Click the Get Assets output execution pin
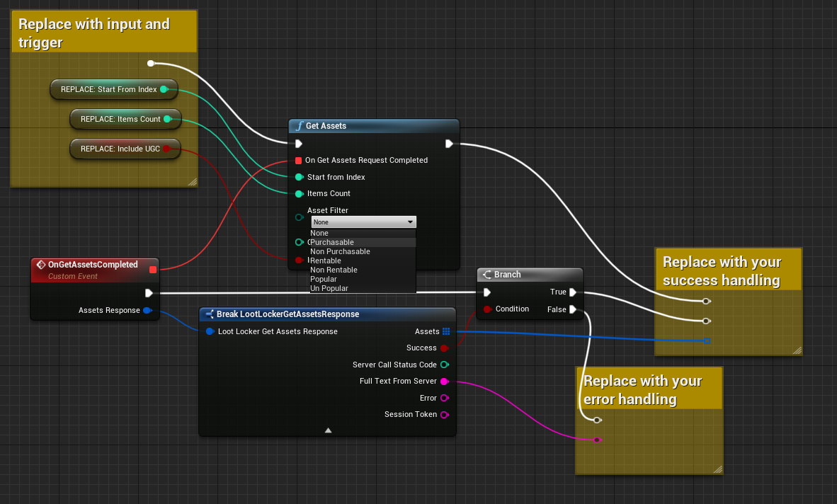837x504 pixels. click(449, 144)
